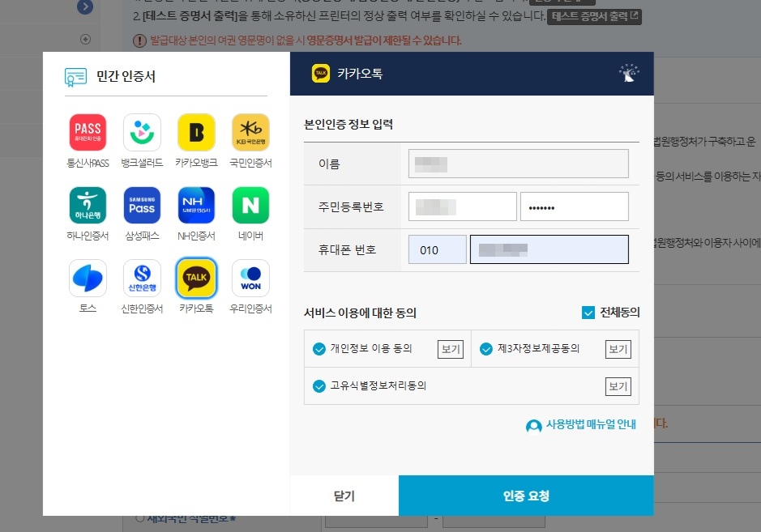Open the 사용방법 매뉴얼 안내 link
761x532 pixels.
point(591,424)
